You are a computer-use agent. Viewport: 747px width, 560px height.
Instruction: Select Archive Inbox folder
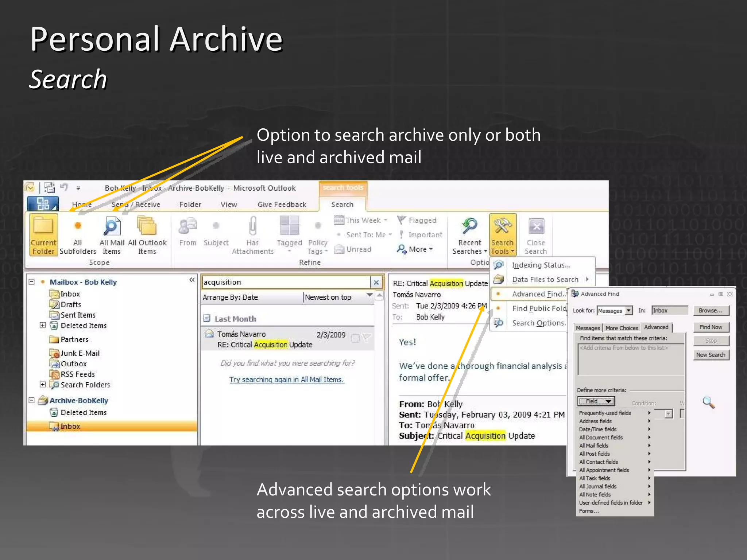111,426
